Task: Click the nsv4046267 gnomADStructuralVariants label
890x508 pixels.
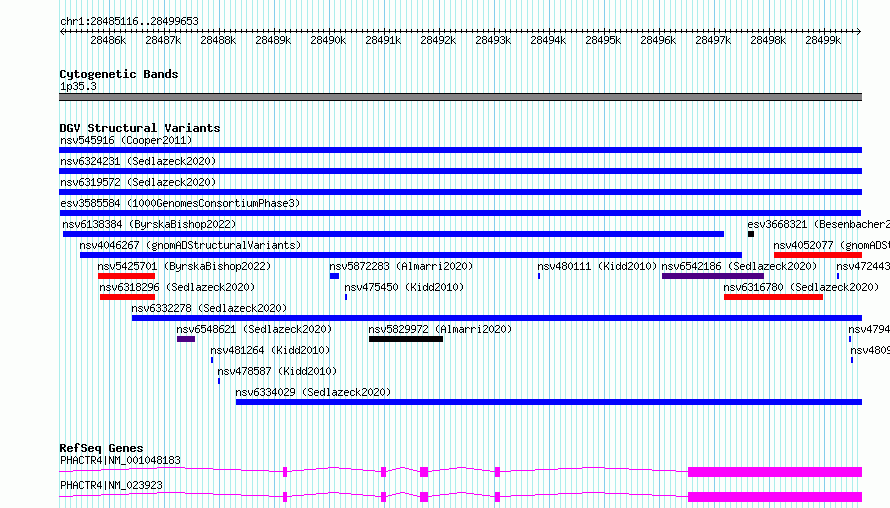Action: point(190,245)
